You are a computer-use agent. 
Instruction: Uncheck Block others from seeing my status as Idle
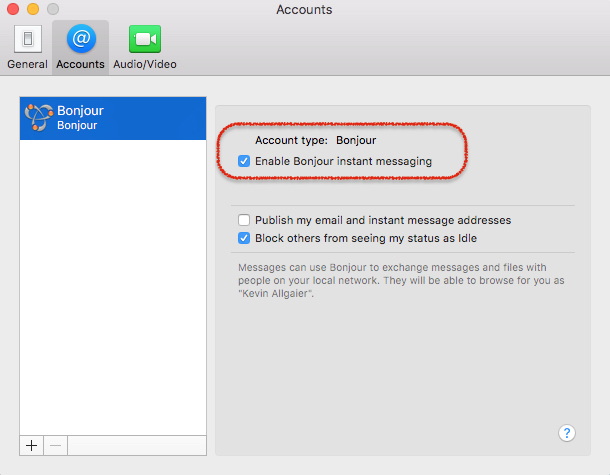point(244,238)
